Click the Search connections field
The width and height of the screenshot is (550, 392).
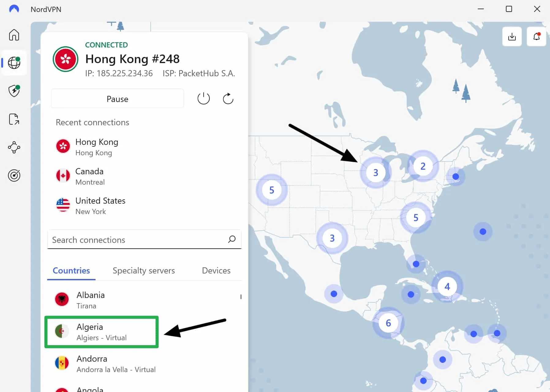(x=138, y=240)
